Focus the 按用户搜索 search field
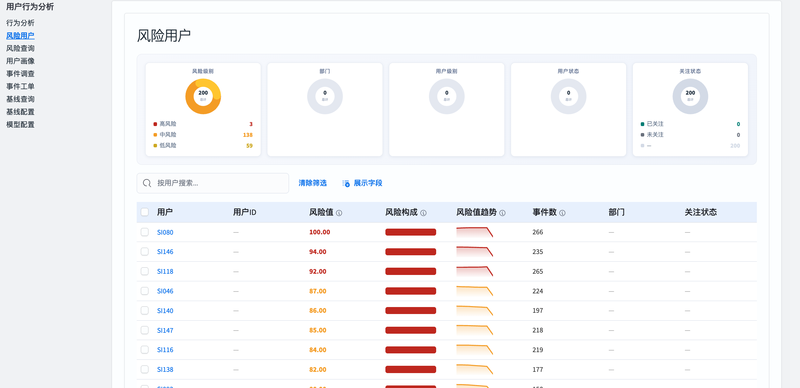This screenshot has height=388, width=800. (x=213, y=183)
